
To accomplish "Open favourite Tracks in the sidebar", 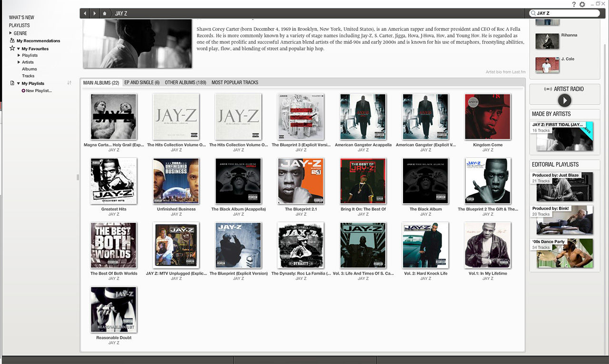I will [28, 76].
